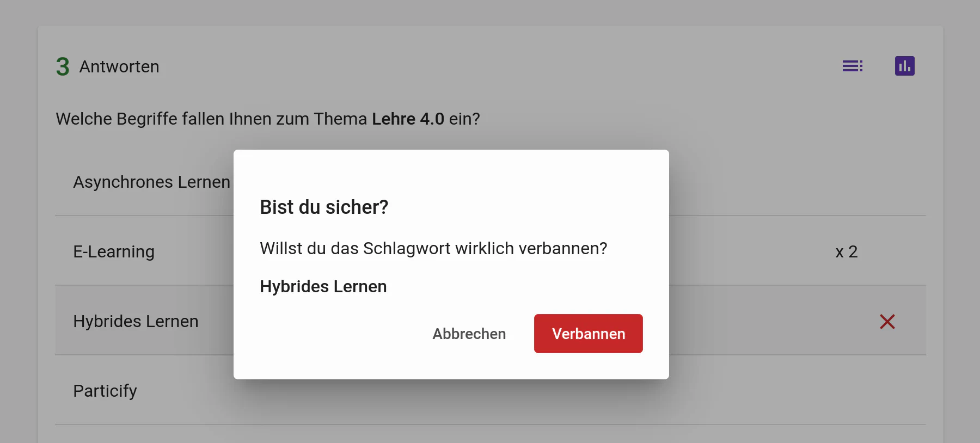Select the E-Learning answer entry
The image size is (980, 443).
point(114,251)
